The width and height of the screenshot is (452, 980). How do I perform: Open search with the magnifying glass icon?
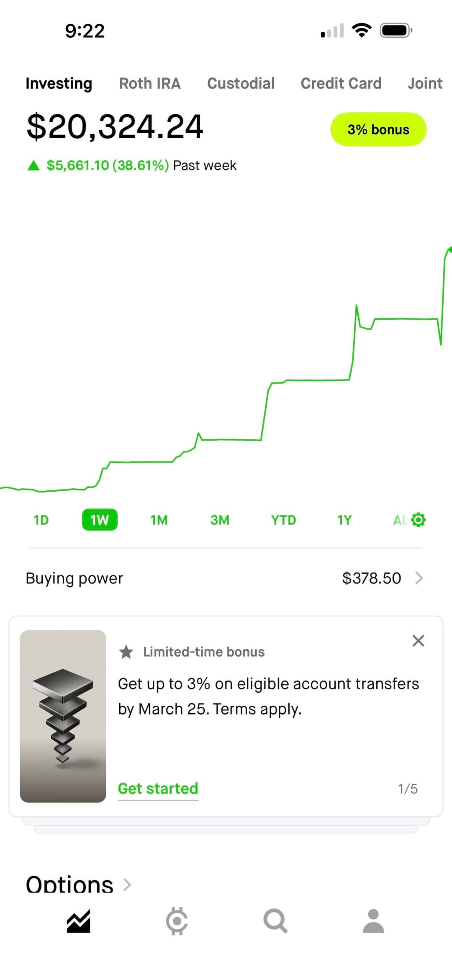275,921
